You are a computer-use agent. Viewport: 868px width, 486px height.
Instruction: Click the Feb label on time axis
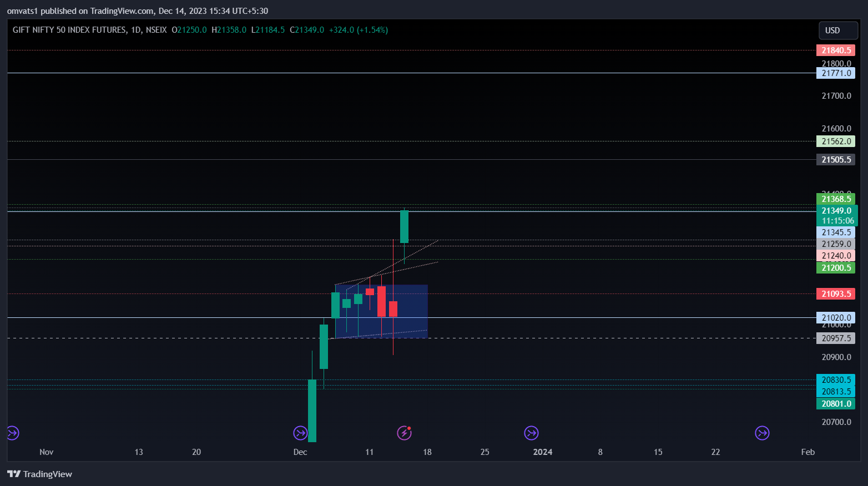pos(808,452)
